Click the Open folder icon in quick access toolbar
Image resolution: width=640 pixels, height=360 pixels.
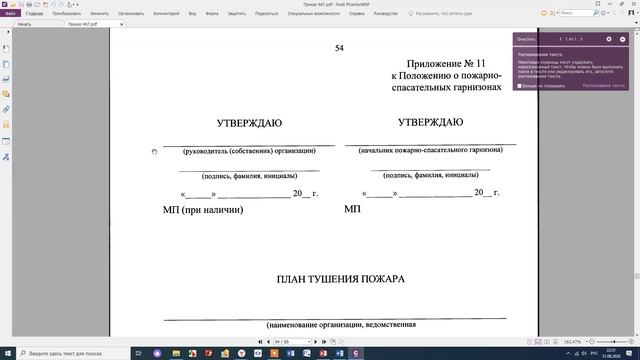[13, 4]
